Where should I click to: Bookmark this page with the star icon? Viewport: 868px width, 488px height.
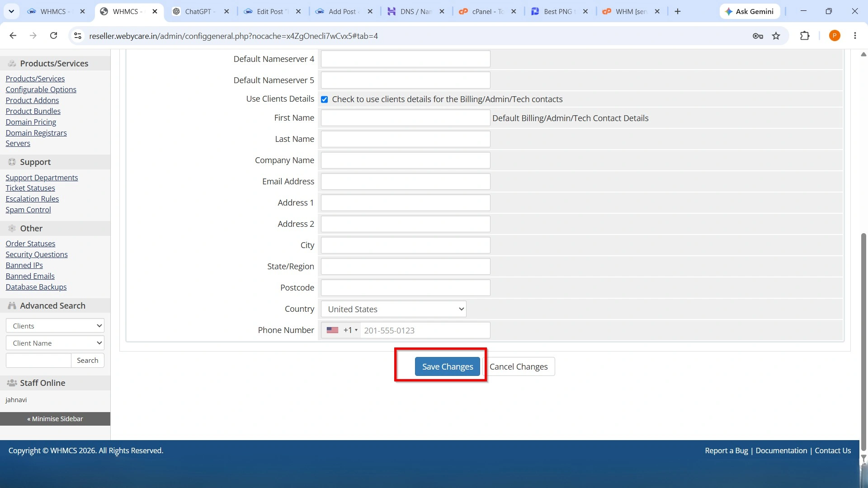tap(776, 36)
